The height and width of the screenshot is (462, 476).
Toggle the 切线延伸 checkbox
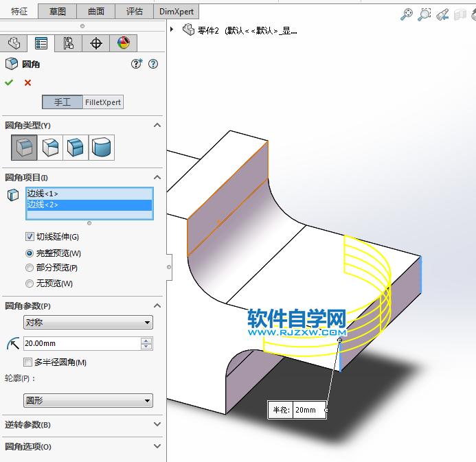pos(30,237)
